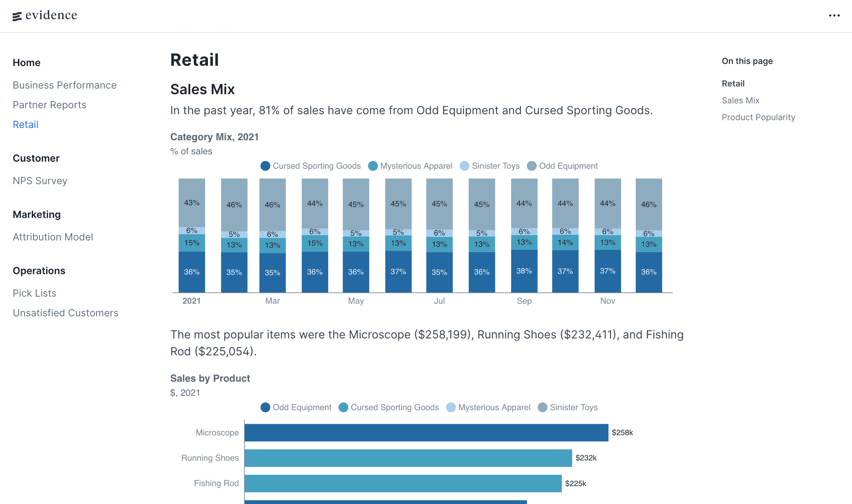Click the Microscope $258k bar

426,433
